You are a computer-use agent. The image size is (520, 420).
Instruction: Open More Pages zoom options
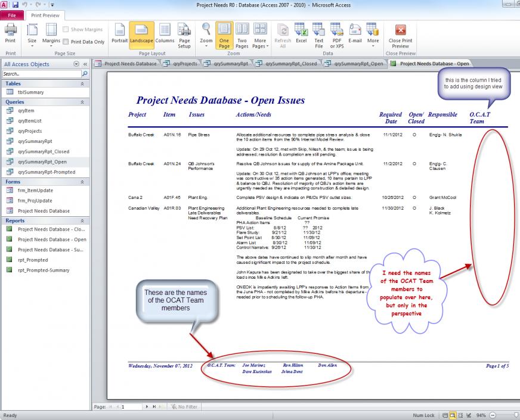pos(261,36)
